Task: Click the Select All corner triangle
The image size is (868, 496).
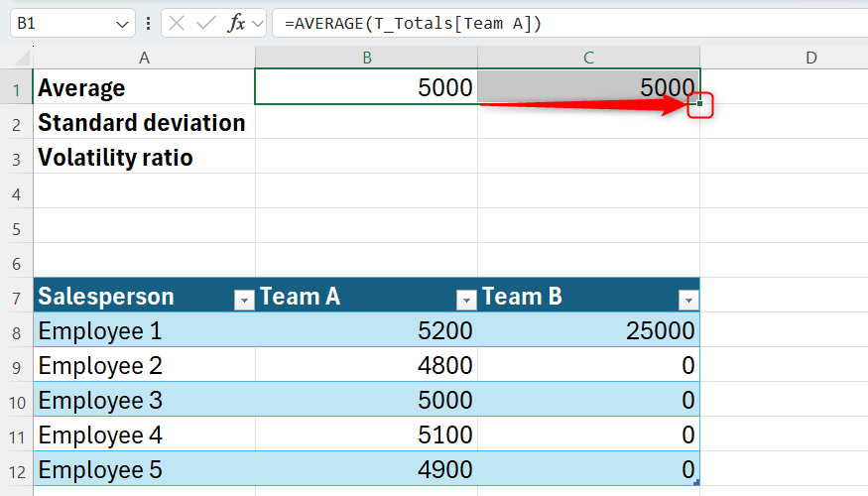Action: (17, 58)
